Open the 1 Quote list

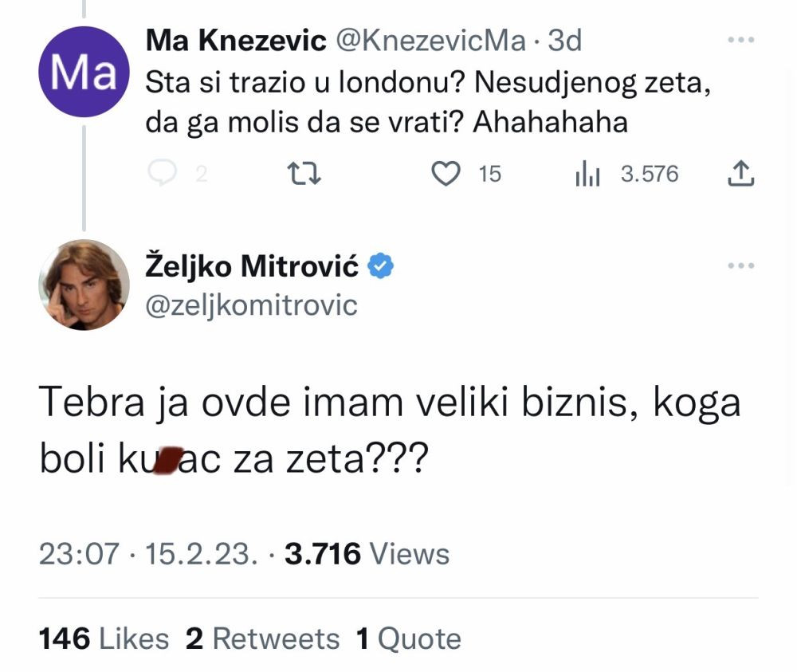click(408, 639)
